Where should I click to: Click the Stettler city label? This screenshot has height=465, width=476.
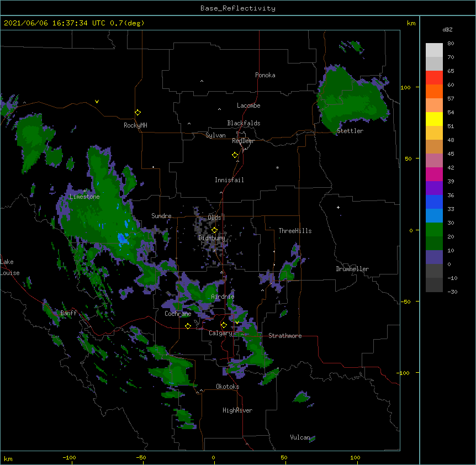click(350, 131)
